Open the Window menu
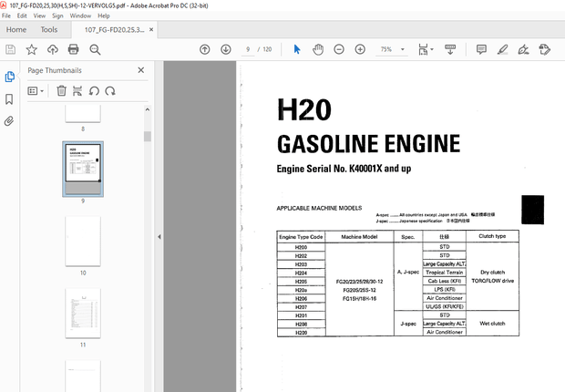Screen dimensions: 565x392 click(x=80, y=15)
